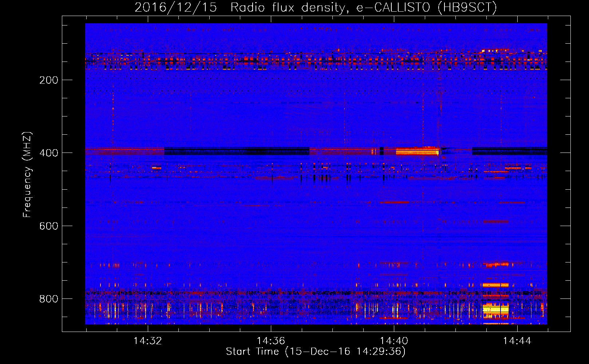Viewport: 589px width, 364px height.
Task: Click the 14:40 time tick label
Action: (x=394, y=341)
